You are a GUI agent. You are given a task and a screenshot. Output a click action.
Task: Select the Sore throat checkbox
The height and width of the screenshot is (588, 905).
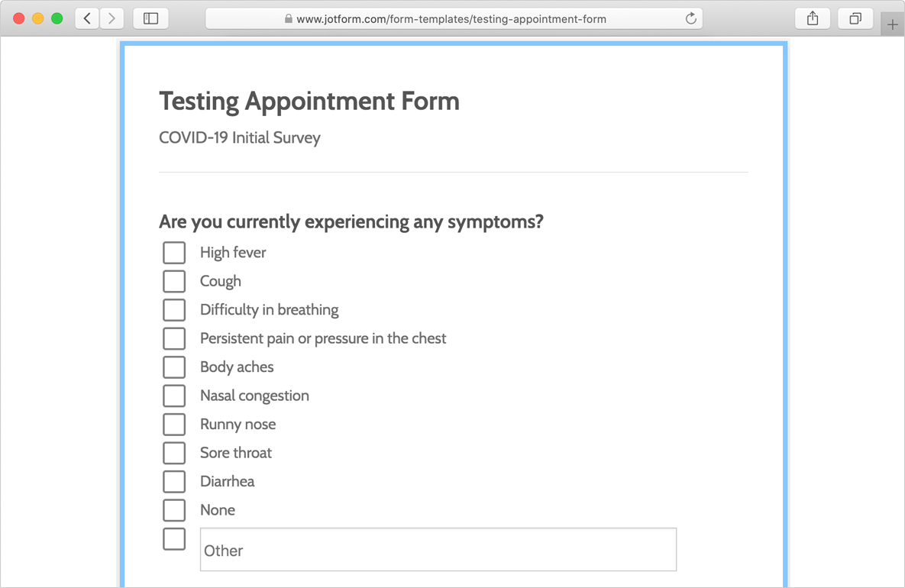tap(174, 453)
